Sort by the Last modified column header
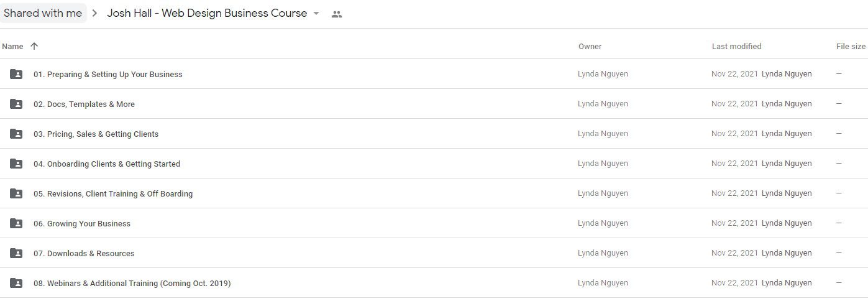This screenshot has width=868, height=301. pos(736,46)
